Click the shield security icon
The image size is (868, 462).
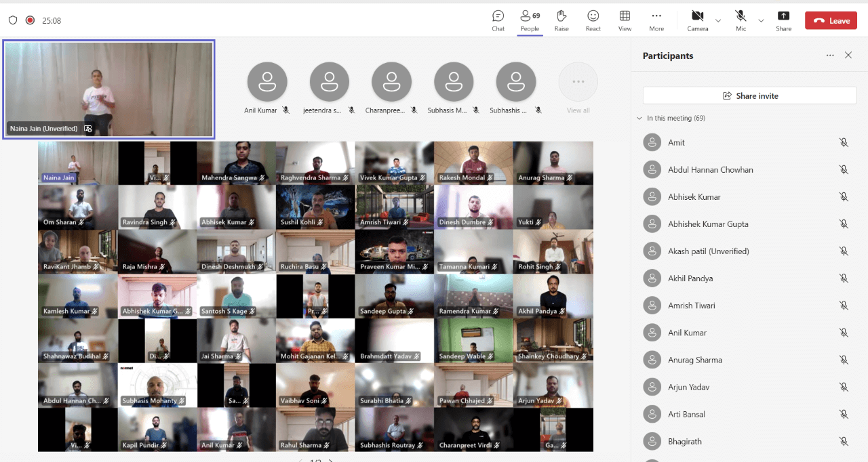(13, 20)
